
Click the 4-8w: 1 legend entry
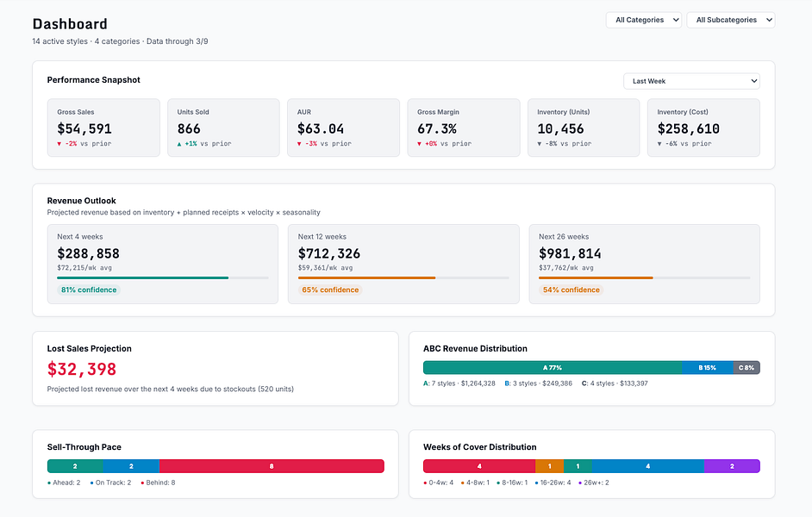click(475, 483)
